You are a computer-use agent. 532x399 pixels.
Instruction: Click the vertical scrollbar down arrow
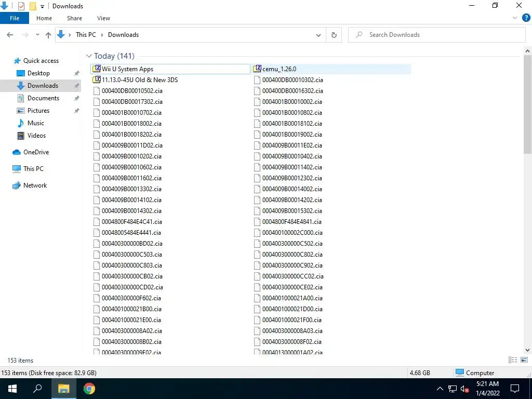(527, 350)
